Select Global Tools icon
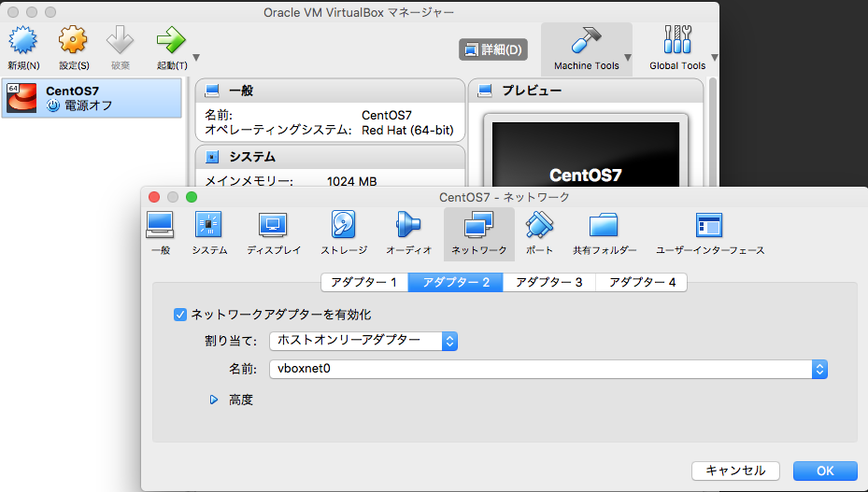 (x=677, y=40)
